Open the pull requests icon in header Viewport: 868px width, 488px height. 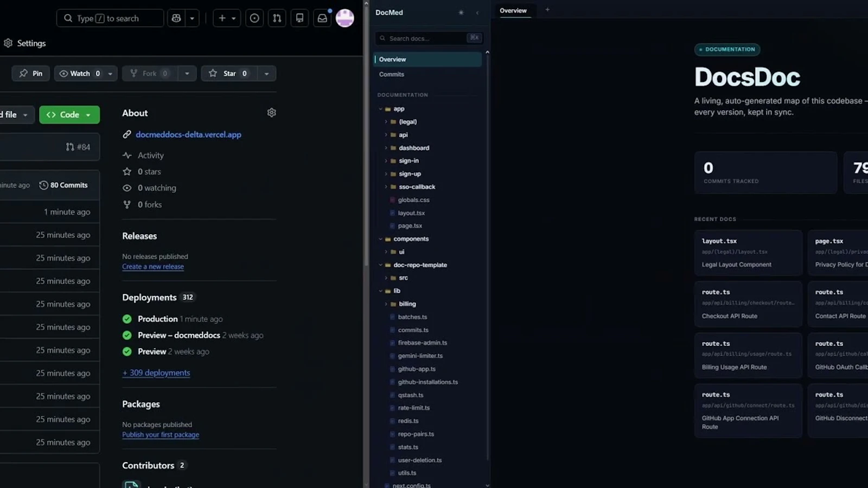tap(277, 18)
